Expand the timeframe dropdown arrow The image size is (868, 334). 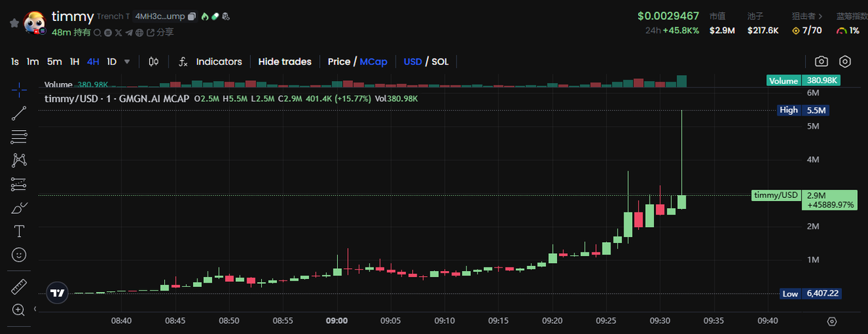(127, 61)
